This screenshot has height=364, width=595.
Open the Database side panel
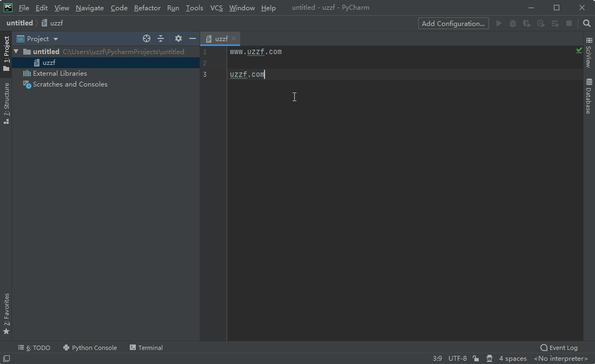click(589, 96)
